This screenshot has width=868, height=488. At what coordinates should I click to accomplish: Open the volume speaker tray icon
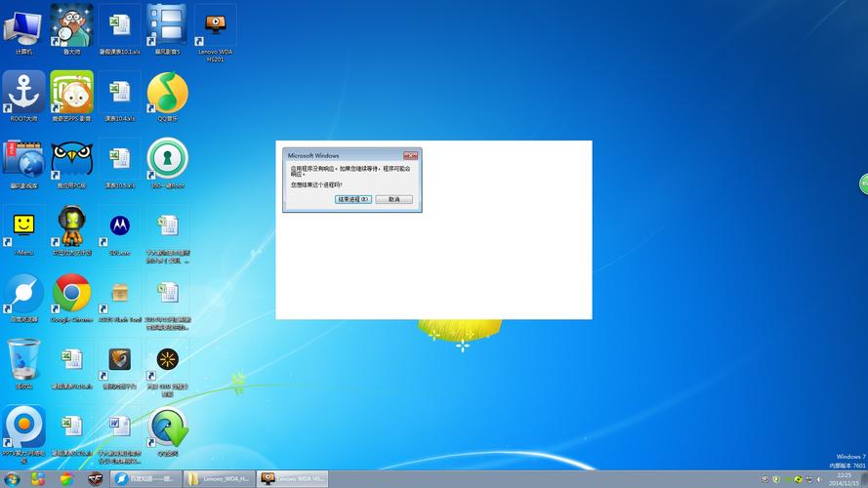pos(819,479)
